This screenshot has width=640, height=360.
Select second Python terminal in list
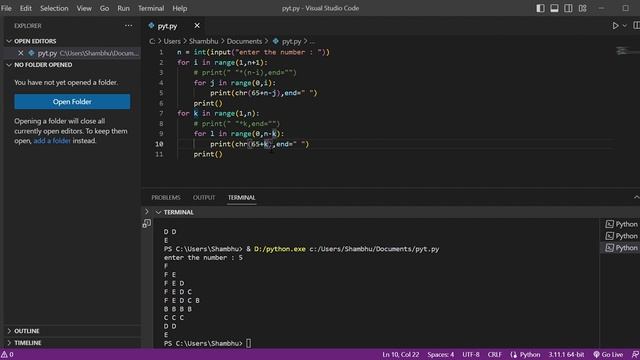(x=621, y=236)
